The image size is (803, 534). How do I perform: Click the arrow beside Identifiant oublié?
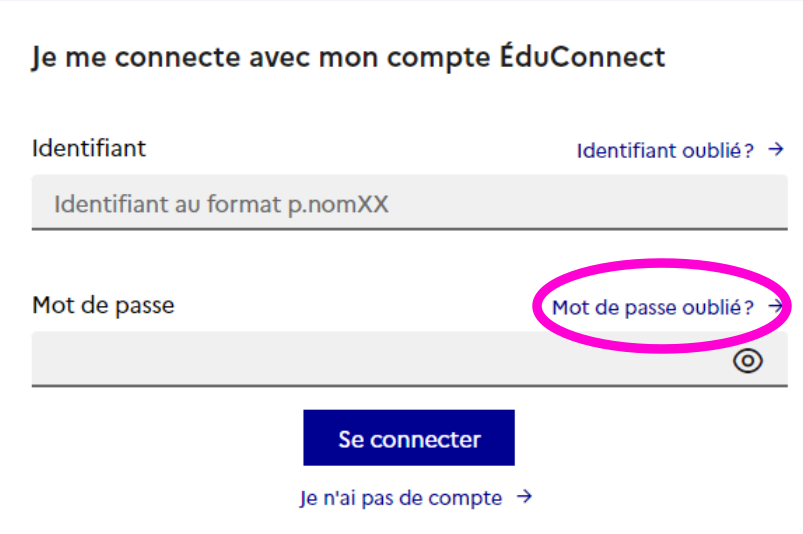776,149
